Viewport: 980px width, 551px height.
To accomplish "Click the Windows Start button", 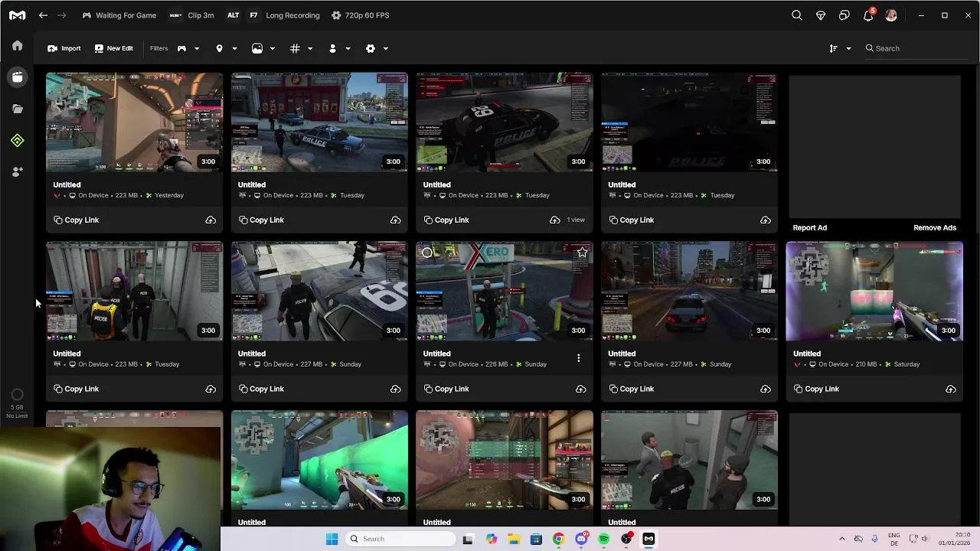I will tap(332, 539).
